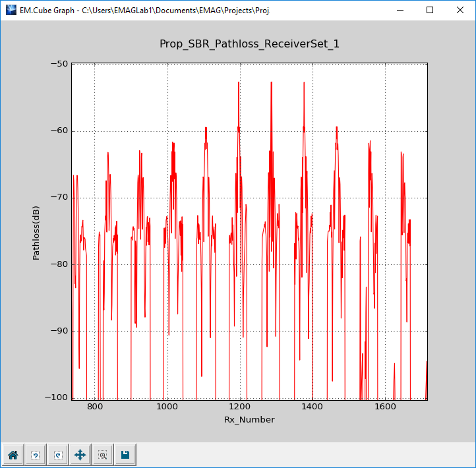Image resolution: width=476 pixels, height=468 pixels.
Task: Click the 1000 tick on x-axis
Action: pyautogui.click(x=167, y=407)
